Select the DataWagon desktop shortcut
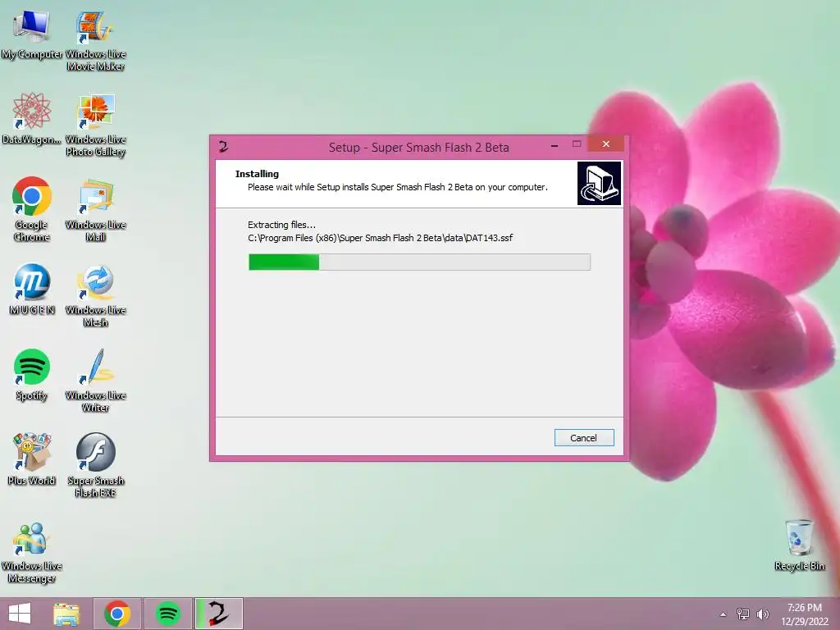840x630 pixels. (x=32, y=119)
